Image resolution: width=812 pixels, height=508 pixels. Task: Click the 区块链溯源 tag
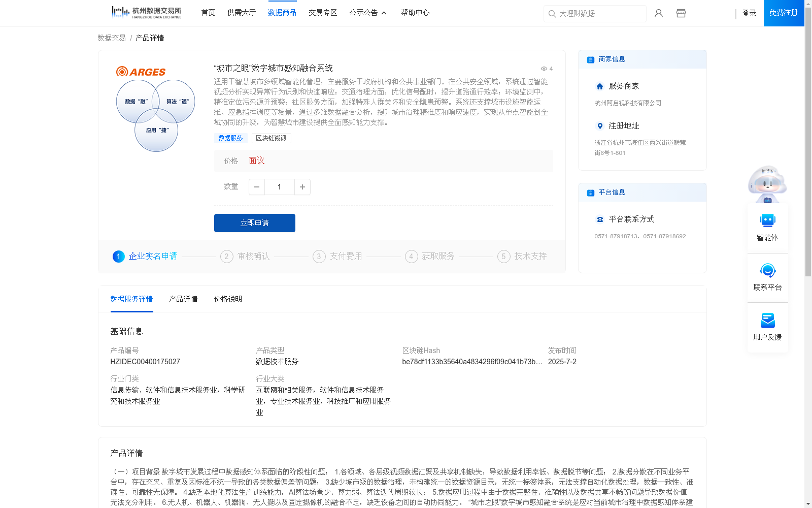(x=271, y=138)
